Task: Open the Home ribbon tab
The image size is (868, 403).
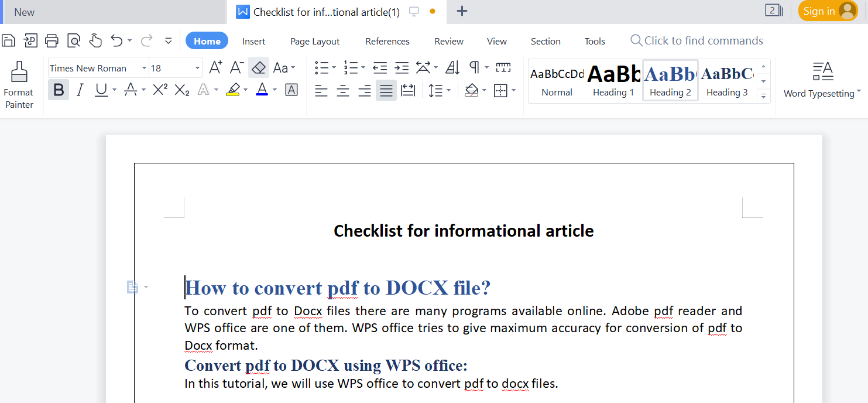Action: 207,41
